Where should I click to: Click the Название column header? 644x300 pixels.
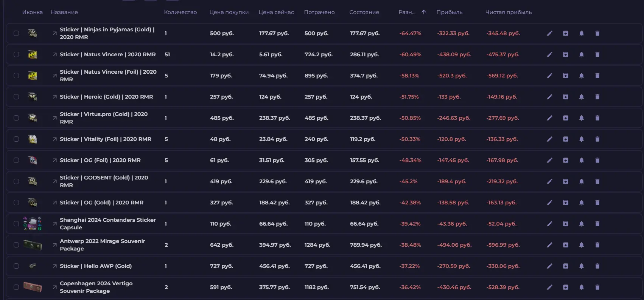tap(64, 12)
